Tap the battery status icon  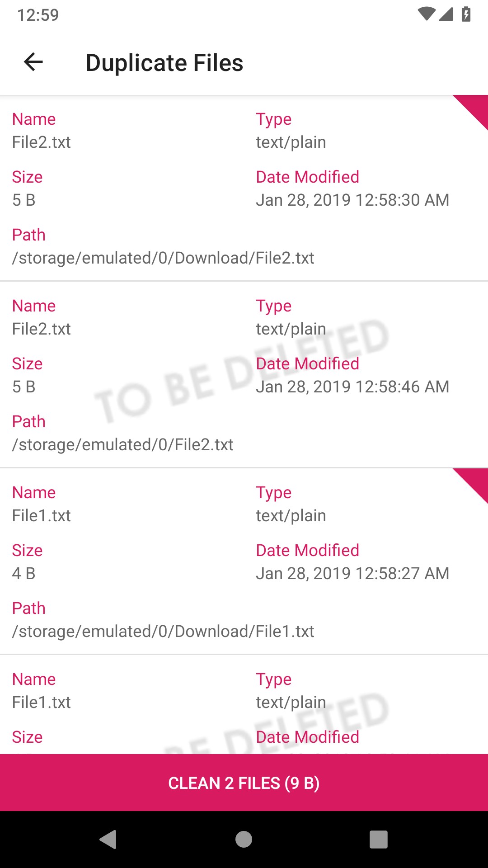tap(466, 14)
